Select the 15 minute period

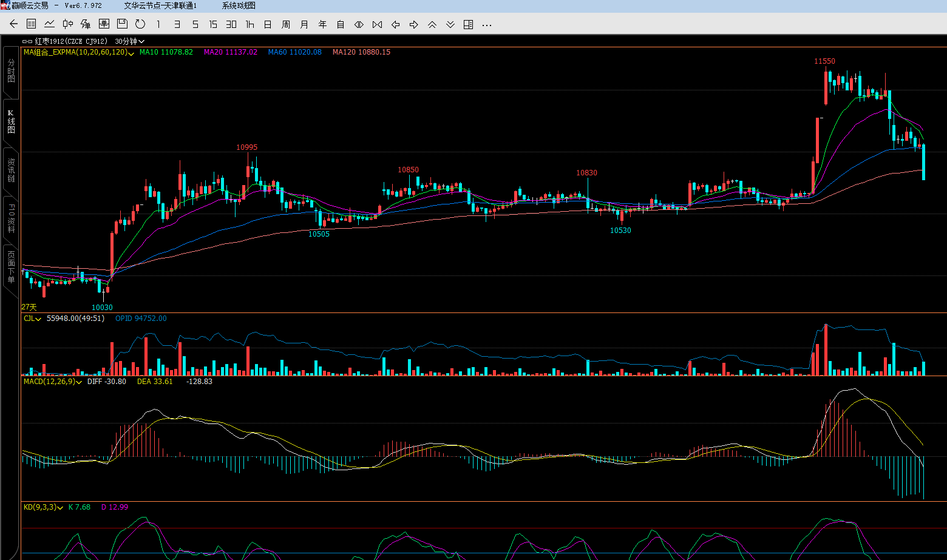(x=213, y=24)
